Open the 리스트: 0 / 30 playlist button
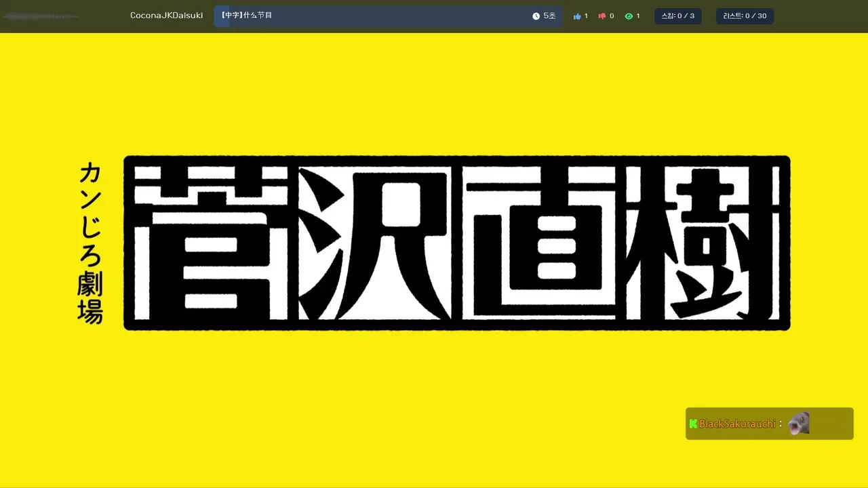The image size is (868, 488). coord(745,16)
